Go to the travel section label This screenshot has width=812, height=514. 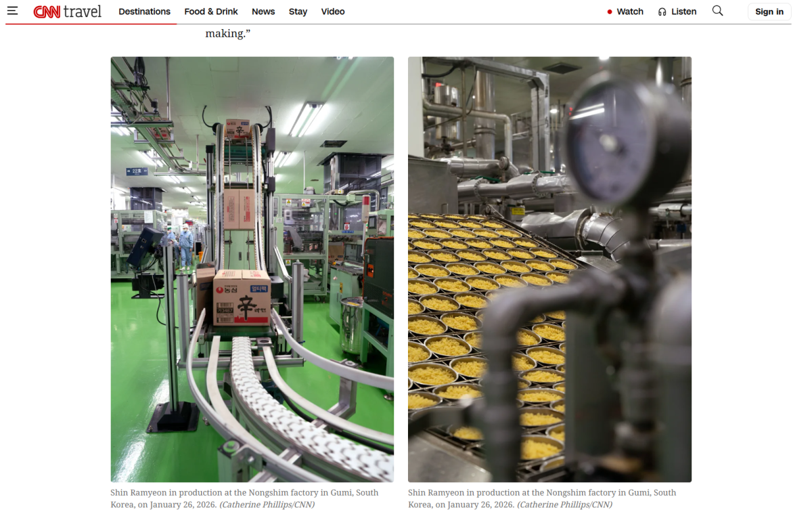[x=83, y=12]
